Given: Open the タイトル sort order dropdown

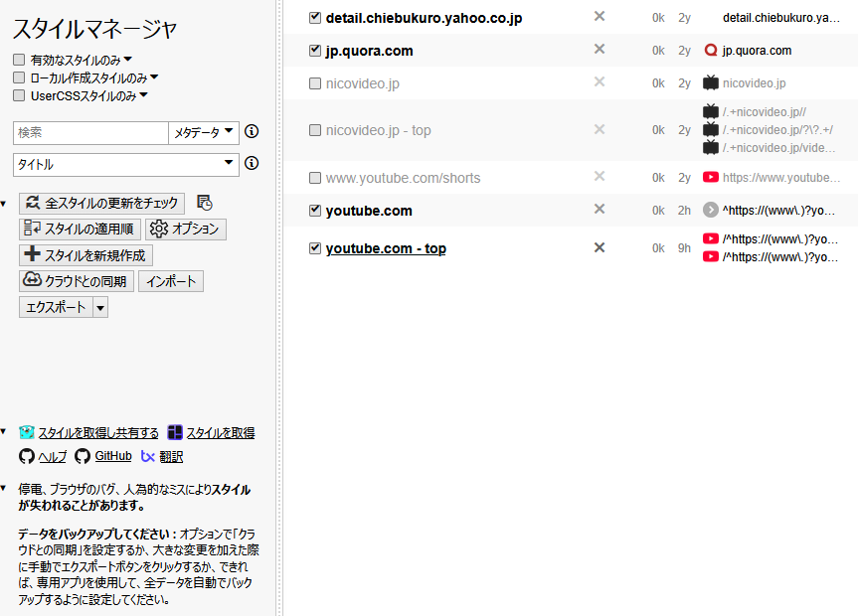Looking at the screenshot, I should click(x=126, y=165).
